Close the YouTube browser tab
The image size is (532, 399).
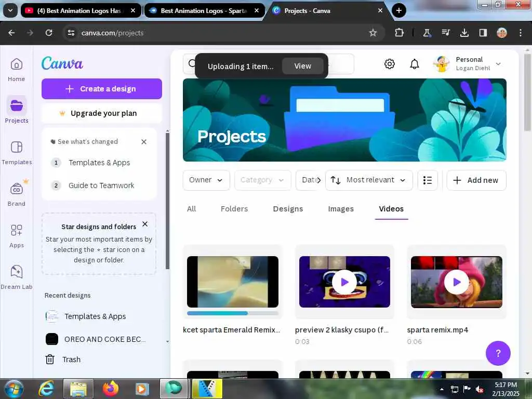click(133, 10)
